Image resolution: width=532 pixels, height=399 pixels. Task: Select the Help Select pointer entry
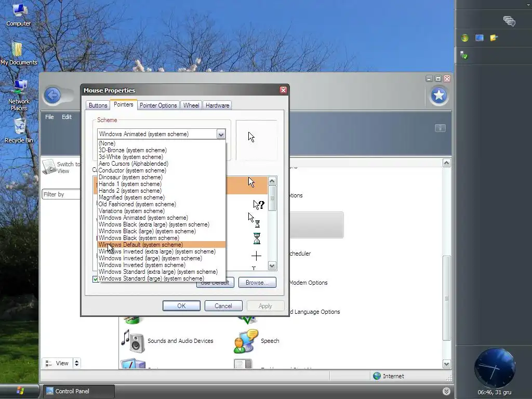(x=259, y=205)
